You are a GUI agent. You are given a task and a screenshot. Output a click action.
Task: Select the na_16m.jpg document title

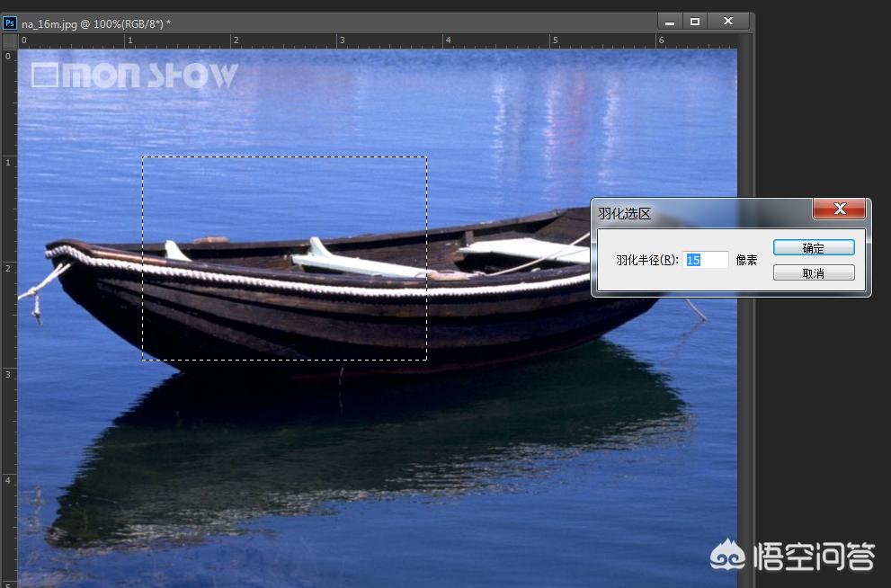95,23
